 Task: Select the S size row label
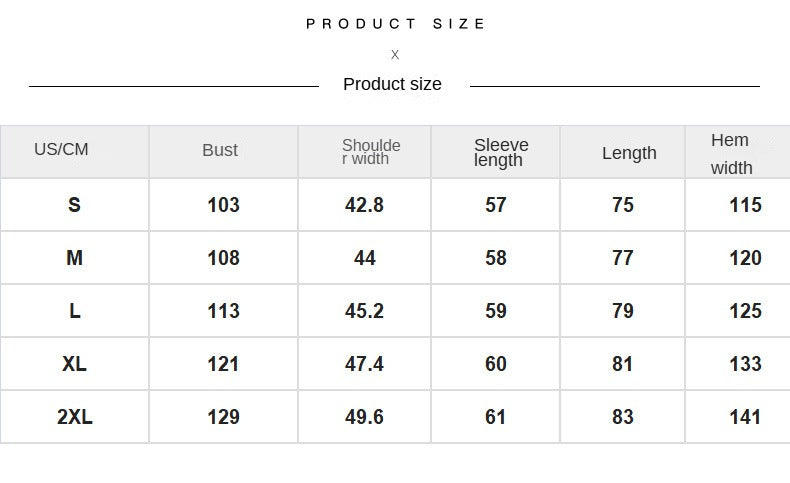click(x=74, y=205)
